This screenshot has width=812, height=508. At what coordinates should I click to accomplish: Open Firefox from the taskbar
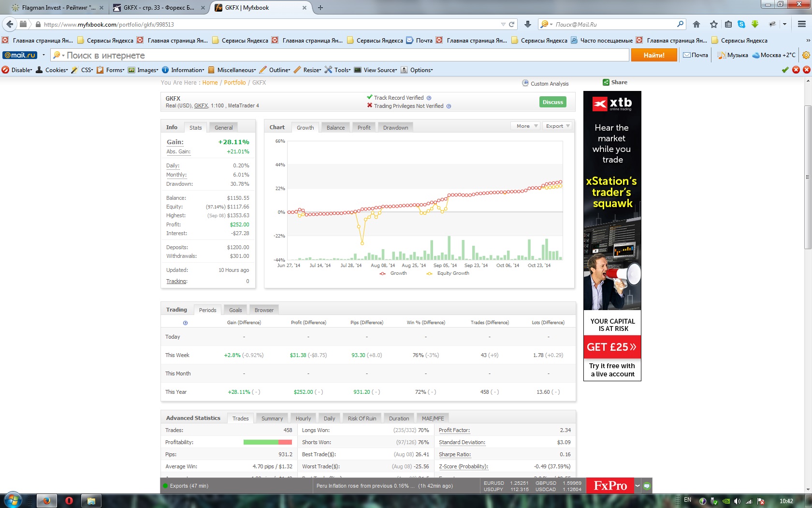(x=47, y=501)
